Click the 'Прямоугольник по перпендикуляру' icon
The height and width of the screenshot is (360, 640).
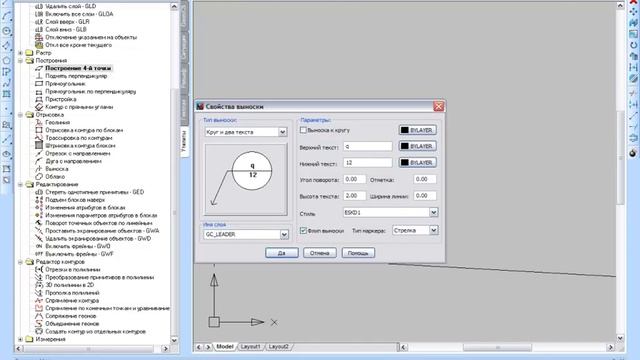point(39,92)
